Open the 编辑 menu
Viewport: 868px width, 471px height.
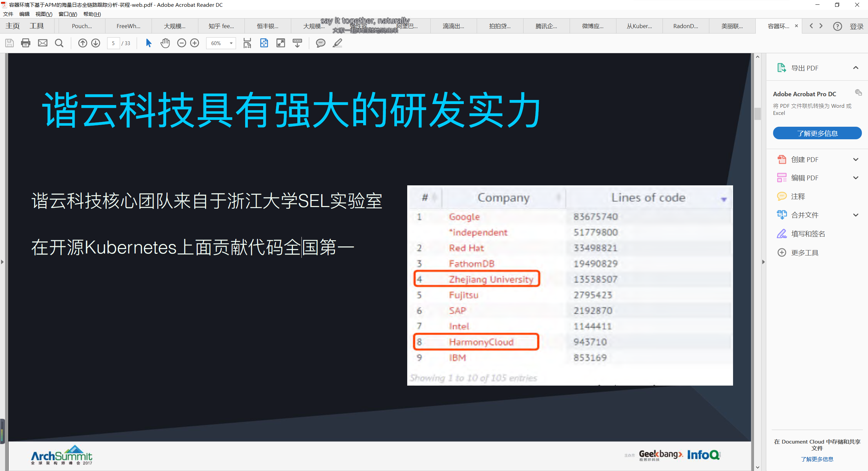24,14
